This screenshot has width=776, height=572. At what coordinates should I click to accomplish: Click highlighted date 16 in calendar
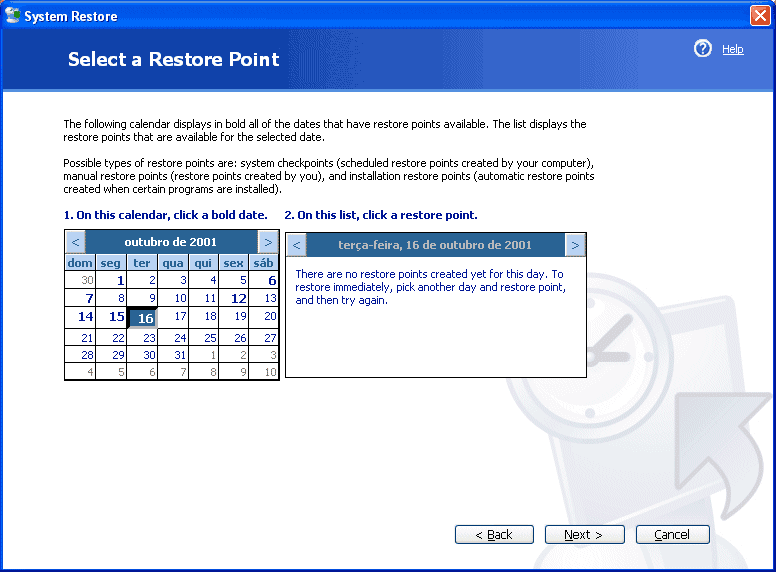coord(145,318)
